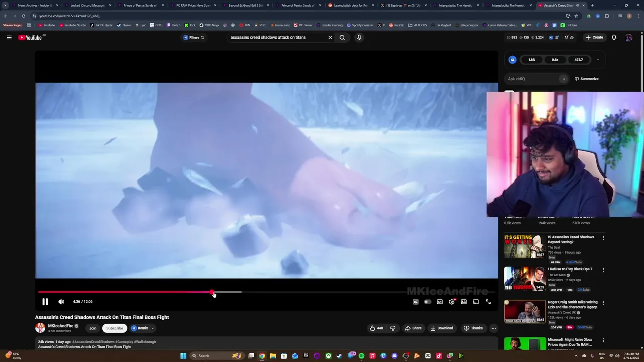Open the vidIQ player overlay button
The width and height of the screenshot is (644, 362).
[416, 302]
